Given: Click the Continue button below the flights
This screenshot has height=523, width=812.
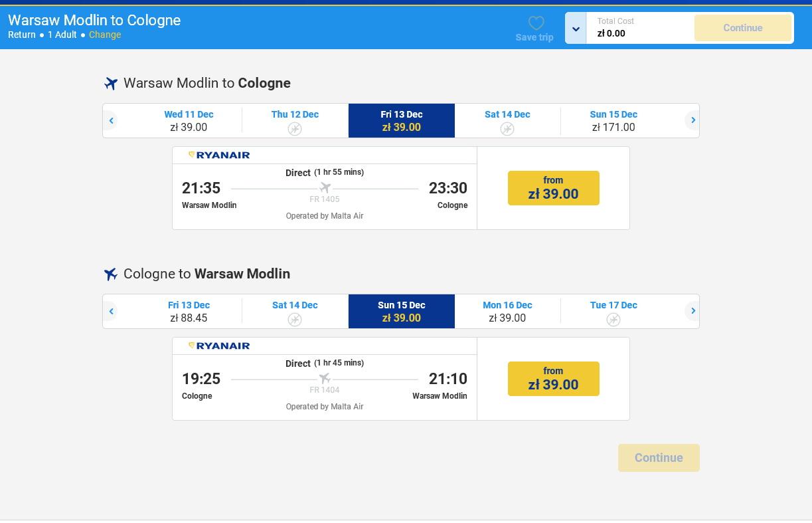Looking at the screenshot, I should 659,458.
